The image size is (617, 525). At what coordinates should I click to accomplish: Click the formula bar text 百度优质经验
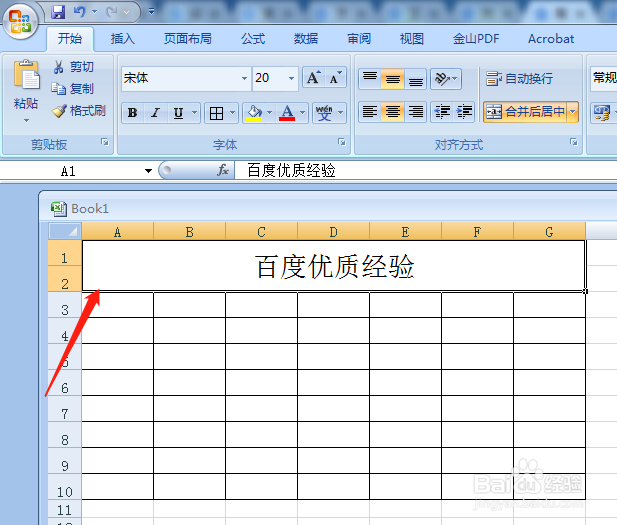click(x=291, y=170)
